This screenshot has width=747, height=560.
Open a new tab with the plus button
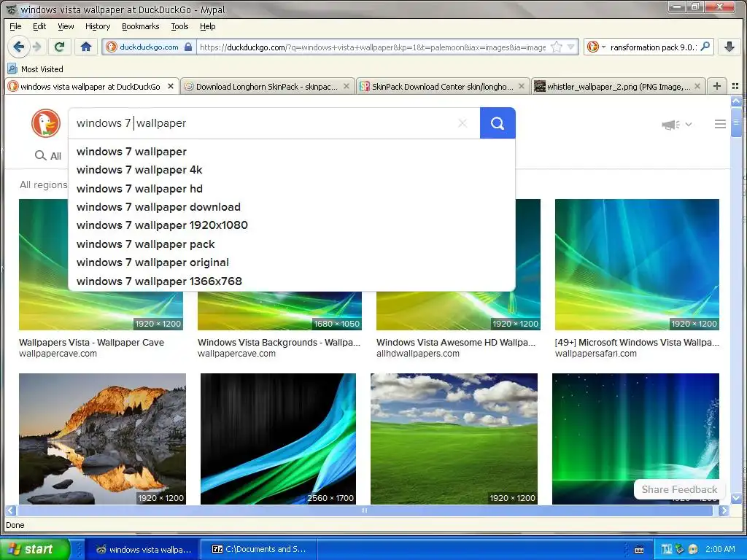pyautogui.click(x=717, y=86)
